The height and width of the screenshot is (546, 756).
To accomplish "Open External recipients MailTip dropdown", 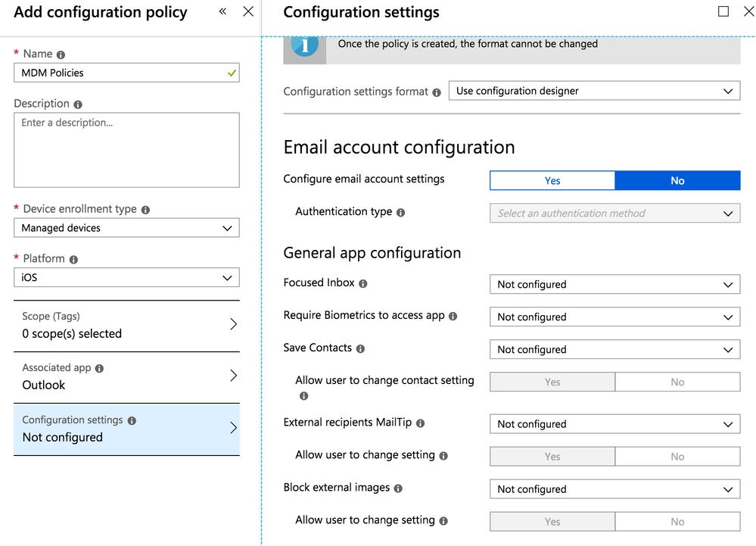I will click(615, 424).
